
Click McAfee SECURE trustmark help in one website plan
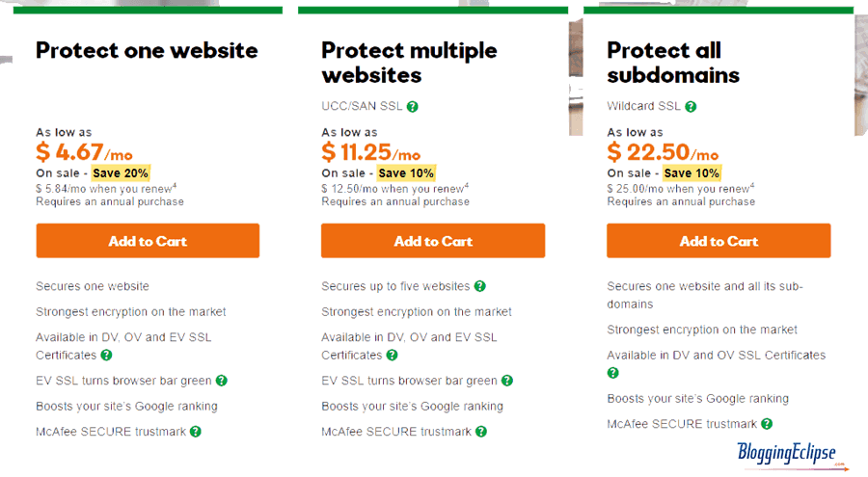tap(196, 431)
